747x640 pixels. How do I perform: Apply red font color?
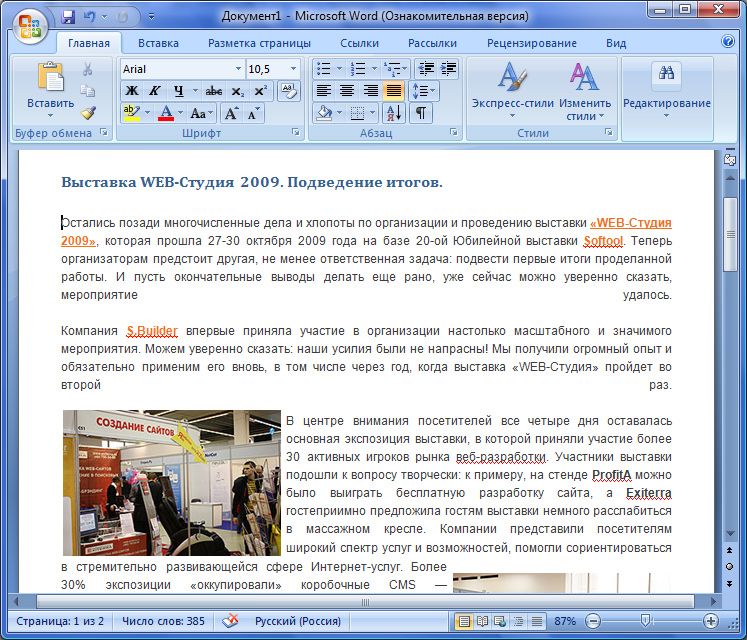(165, 113)
